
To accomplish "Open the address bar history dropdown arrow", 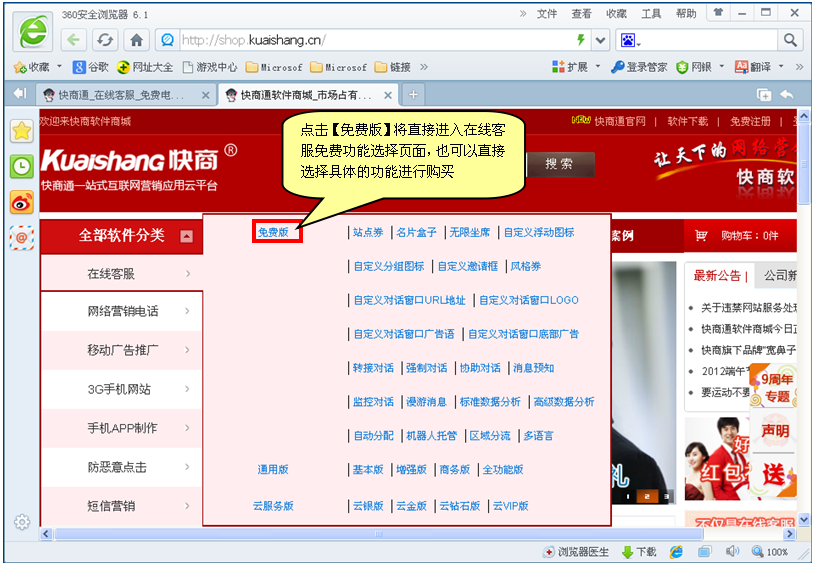I will 600,40.
